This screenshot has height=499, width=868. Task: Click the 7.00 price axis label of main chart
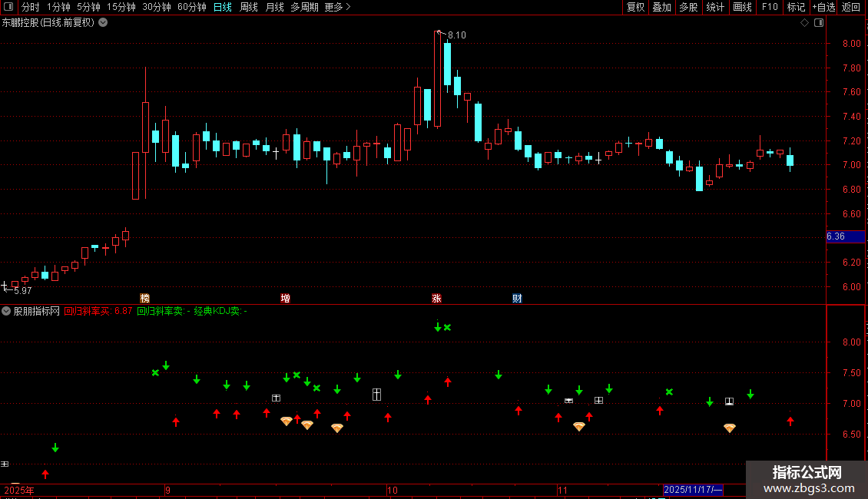[x=851, y=165]
